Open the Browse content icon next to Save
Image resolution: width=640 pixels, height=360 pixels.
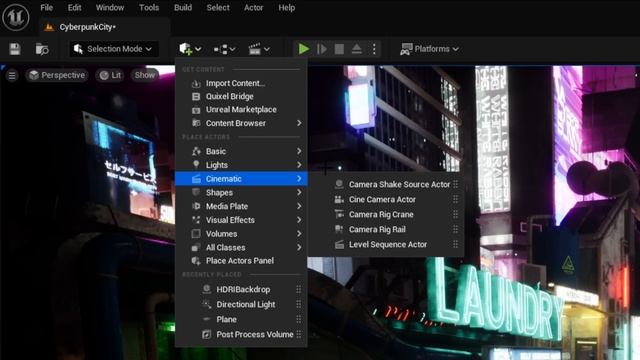point(42,49)
